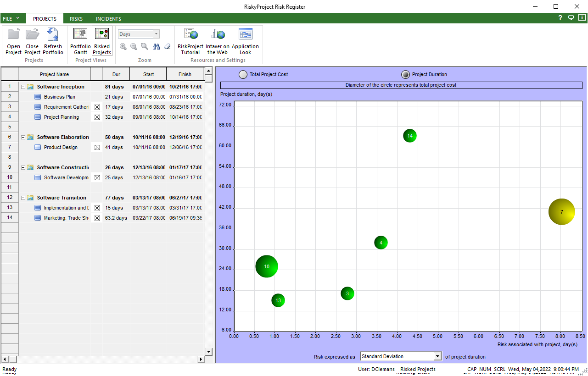588x376 pixels.
Task: Open the Standard Deviation dropdown
Action: (x=437, y=356)
